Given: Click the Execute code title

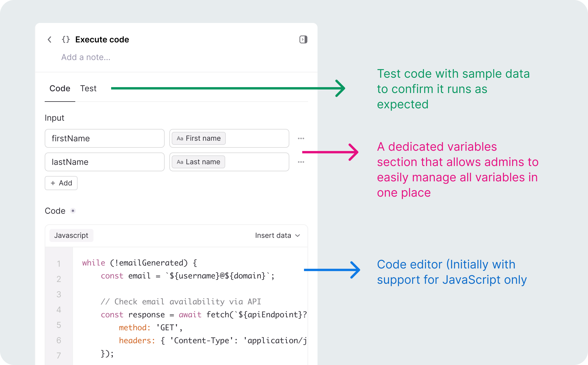Looking at the screenshot, I should click(x=102, y=39).
